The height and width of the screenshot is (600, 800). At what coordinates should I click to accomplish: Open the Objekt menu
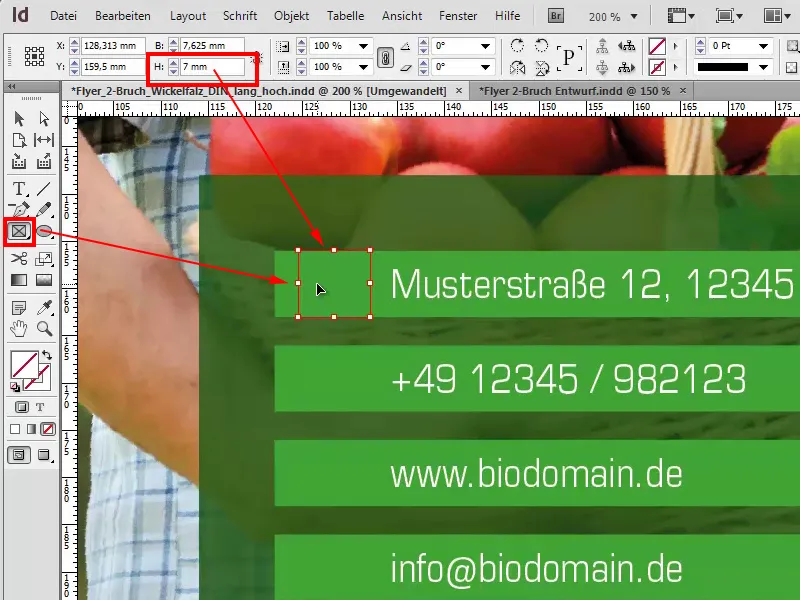click(291, 16)
